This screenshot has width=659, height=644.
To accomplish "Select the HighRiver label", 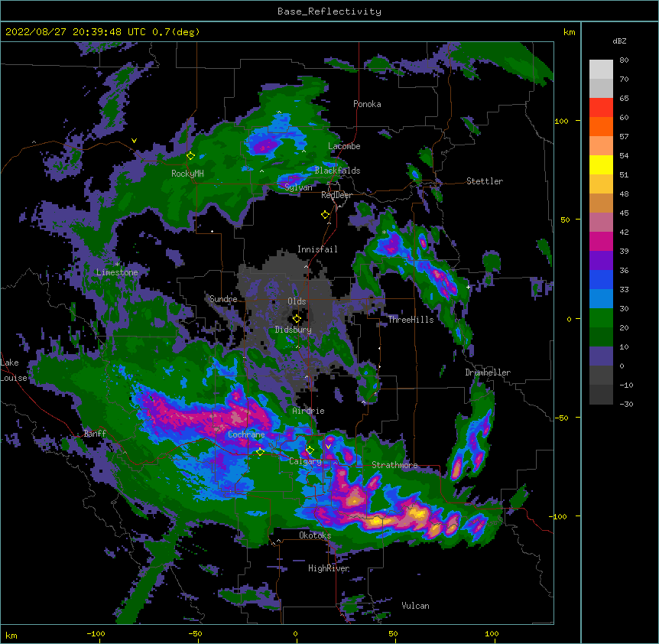I will pos(329,568).
